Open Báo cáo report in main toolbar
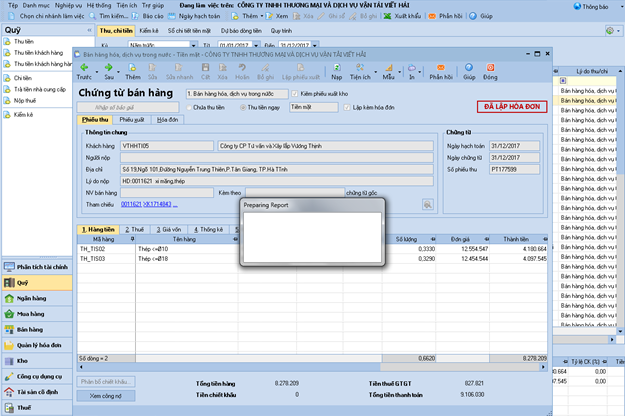The image size is (625, 416). point(148,16)
